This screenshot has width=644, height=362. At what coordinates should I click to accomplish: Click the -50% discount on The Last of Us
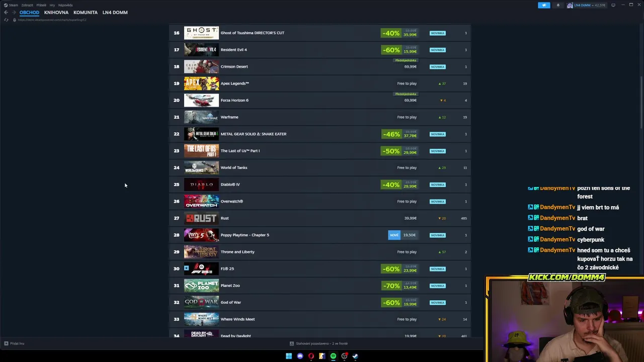(391, 151)
